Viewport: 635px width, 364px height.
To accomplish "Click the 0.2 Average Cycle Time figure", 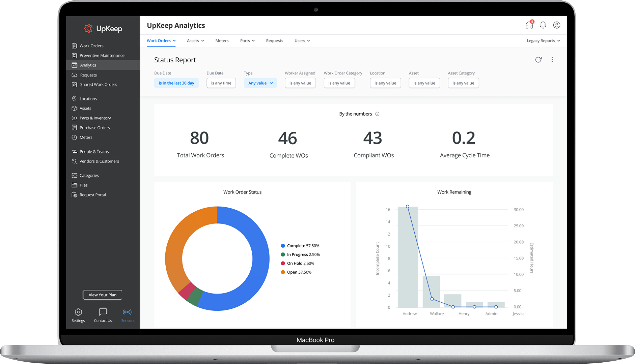I will click(x=464, y=139).
